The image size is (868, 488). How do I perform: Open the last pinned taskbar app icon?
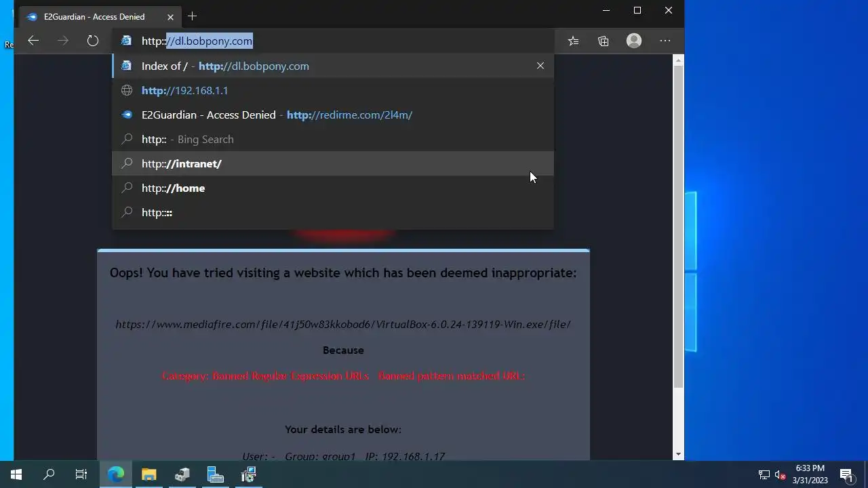248,474
